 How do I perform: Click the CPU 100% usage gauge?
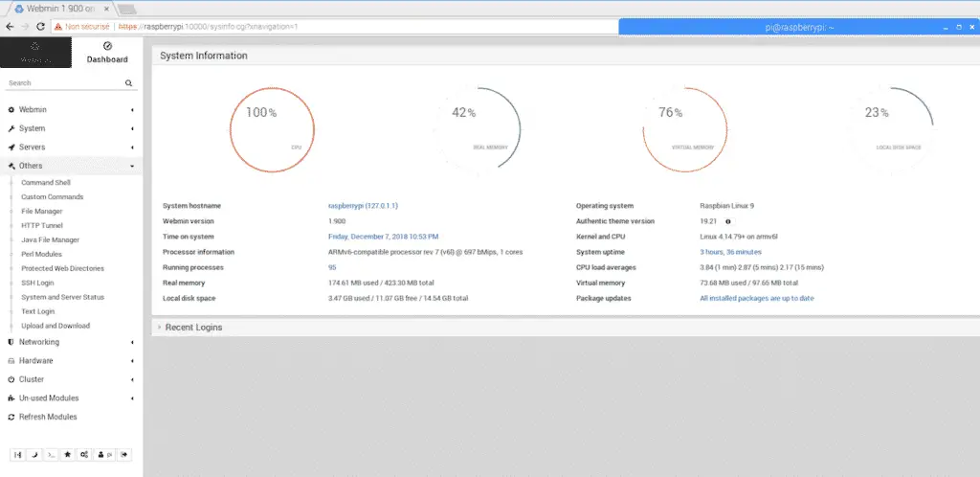coord(272,129)
